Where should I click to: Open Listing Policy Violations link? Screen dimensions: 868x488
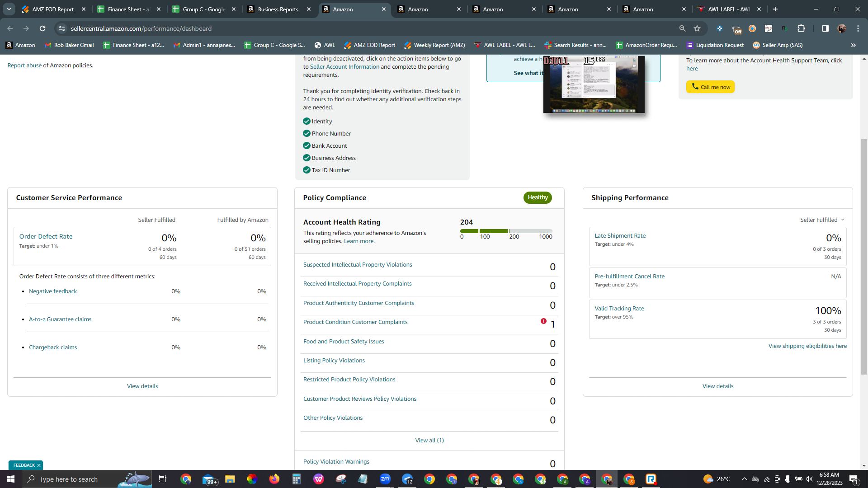[334, 361]
